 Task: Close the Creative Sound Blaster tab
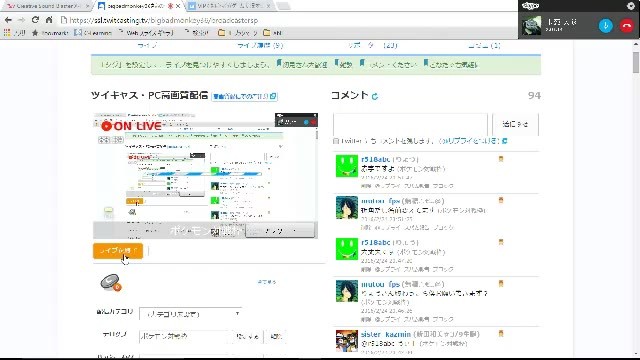tap(87, 6)
